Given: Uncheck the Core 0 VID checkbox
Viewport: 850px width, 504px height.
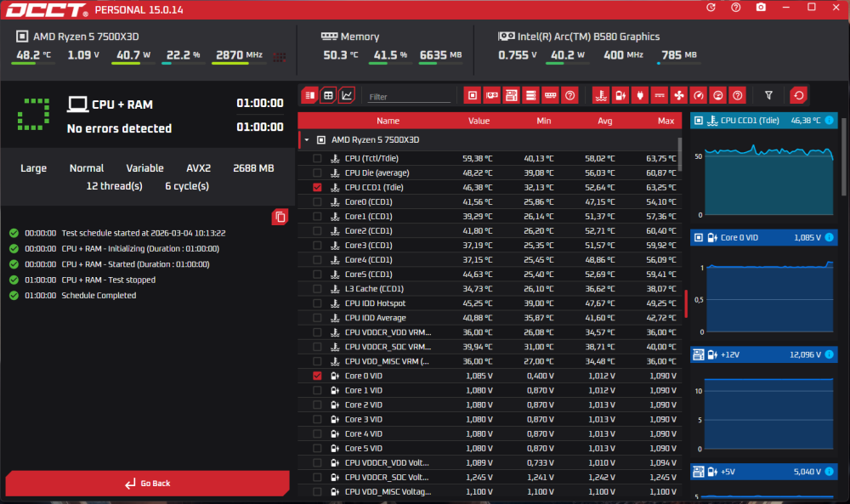Looking at the screenshot, I should coord(317,376).
